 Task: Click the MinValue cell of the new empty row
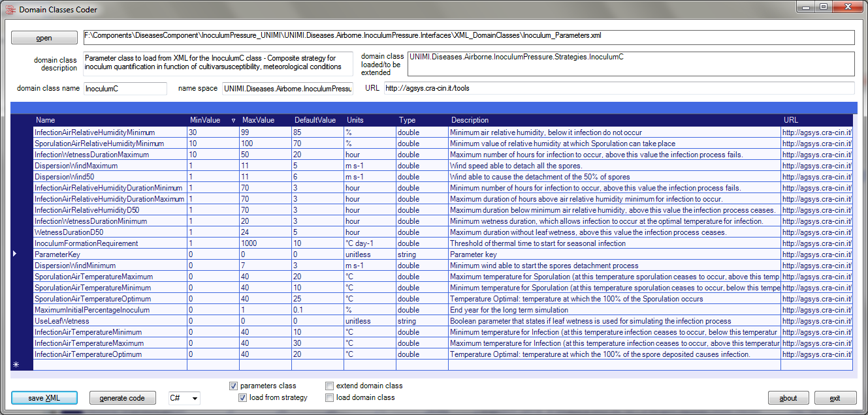pyautogui.click(x=213, y=365)
